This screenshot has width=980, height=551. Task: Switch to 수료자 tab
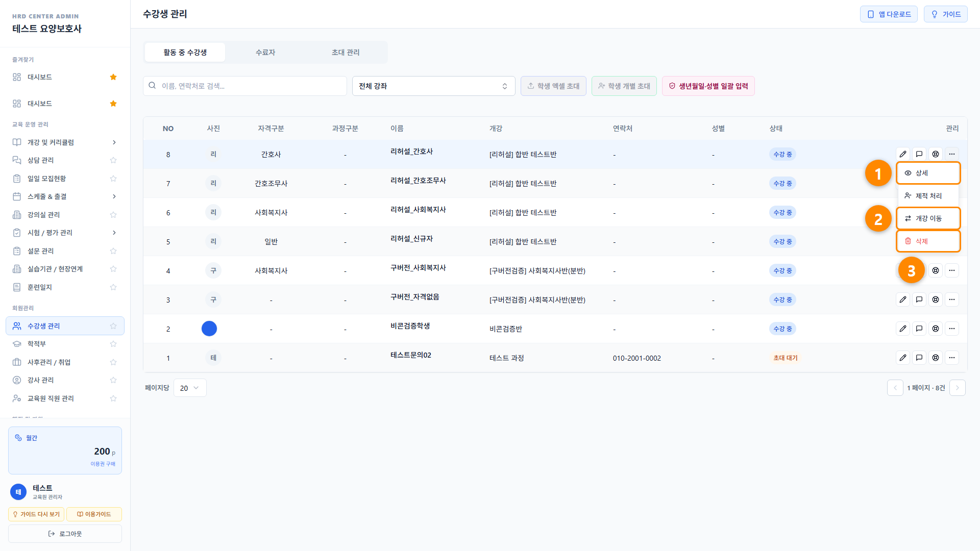(x=265, y=52)
